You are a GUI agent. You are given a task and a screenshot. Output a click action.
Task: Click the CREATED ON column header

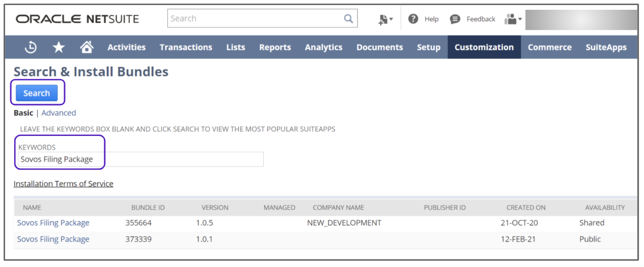click(526, 207)
